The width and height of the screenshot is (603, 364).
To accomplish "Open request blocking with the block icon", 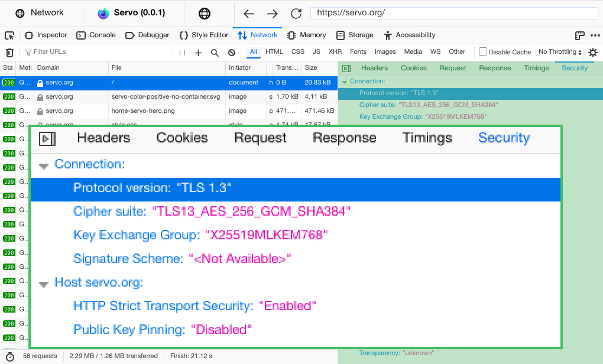I will (x=231, y=52).
